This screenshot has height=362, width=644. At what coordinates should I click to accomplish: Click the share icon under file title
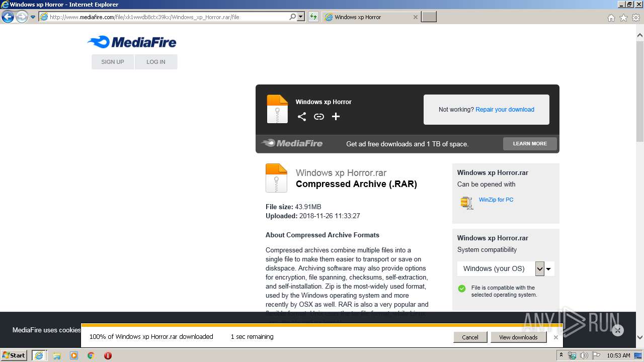tap(302, 117)
